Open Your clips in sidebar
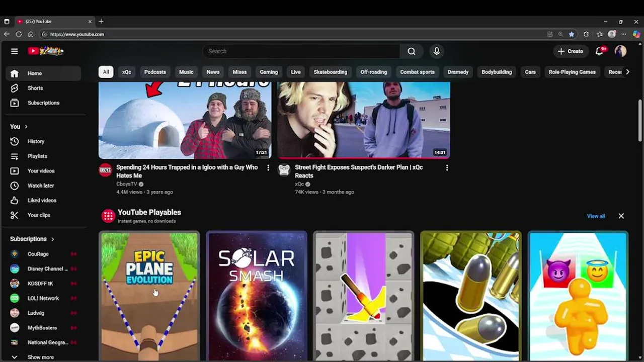The width and height of the screenshot is (644, 362). coord(43,215)
